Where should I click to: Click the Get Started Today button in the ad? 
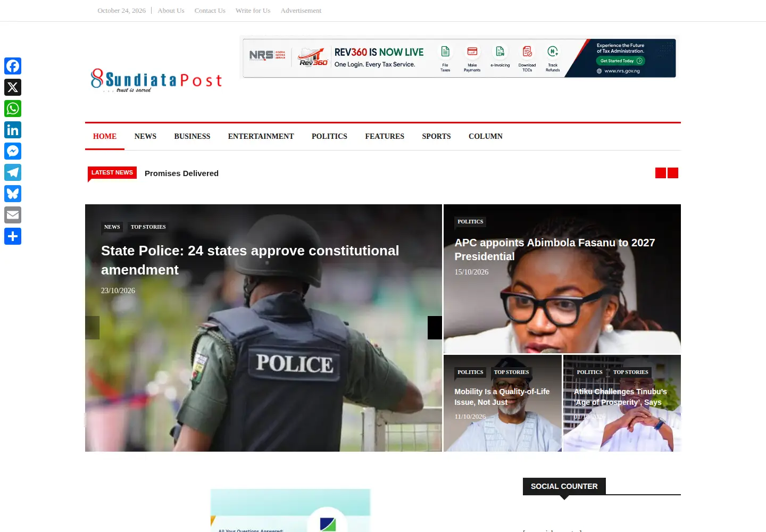tap(621, 61)
